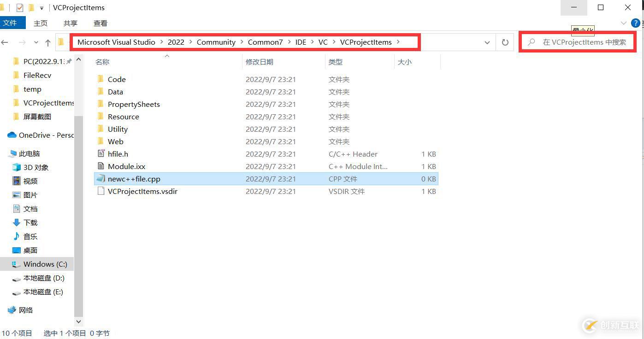Sort by the 大小 column header
The image size is (644, 339).
(404, 62)
